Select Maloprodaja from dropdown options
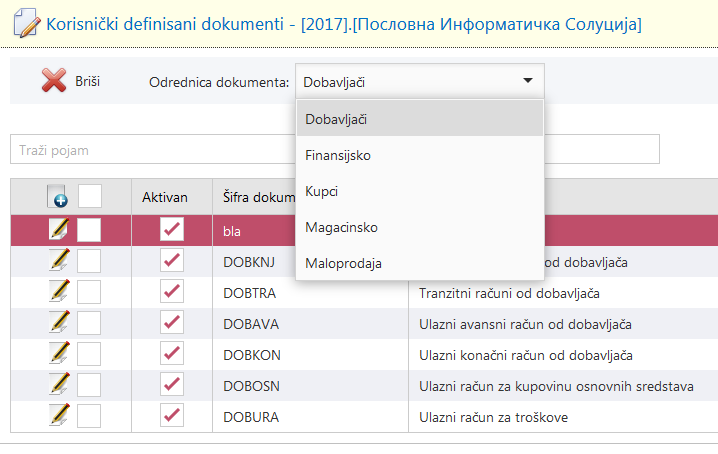The width and height of the screenshot is (718, 454). 343,263
